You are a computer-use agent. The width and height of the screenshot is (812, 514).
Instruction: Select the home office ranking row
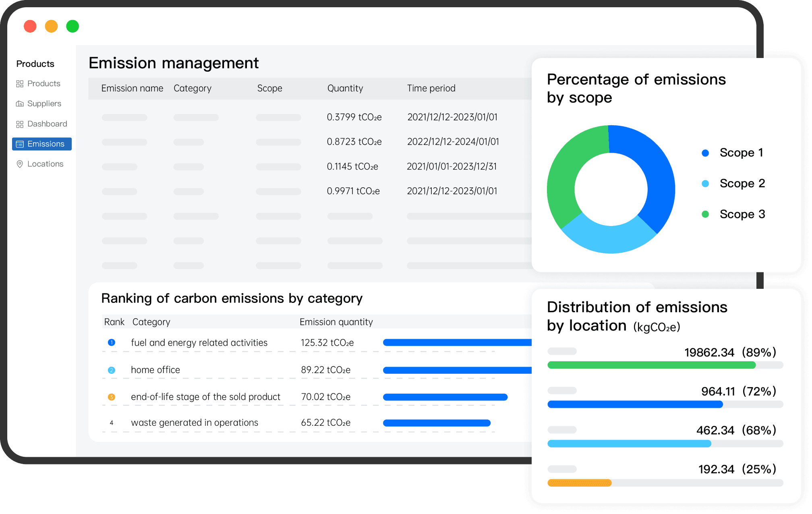[x=155, y=370]
